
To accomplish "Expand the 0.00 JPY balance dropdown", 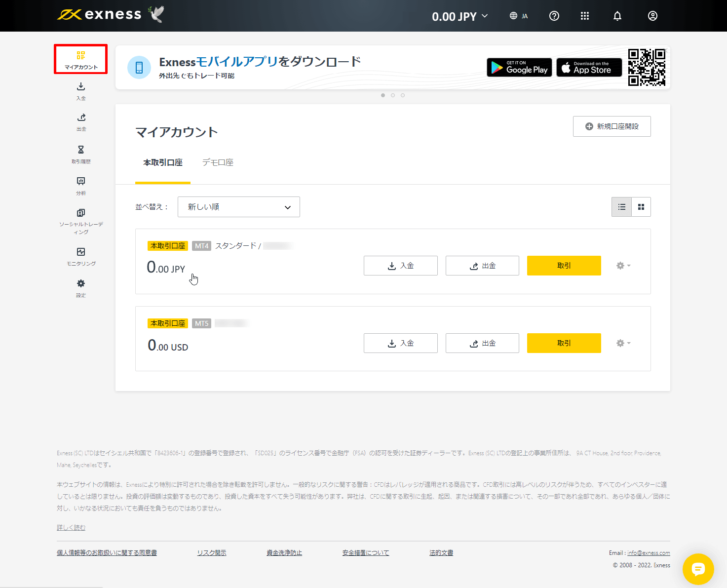I will (x=459, y=16).
